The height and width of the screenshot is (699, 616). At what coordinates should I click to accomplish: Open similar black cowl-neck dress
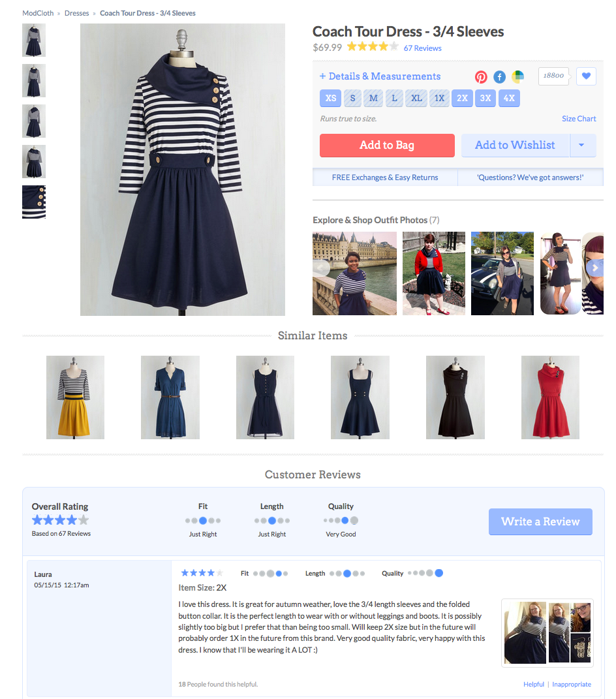pos(455,397)
